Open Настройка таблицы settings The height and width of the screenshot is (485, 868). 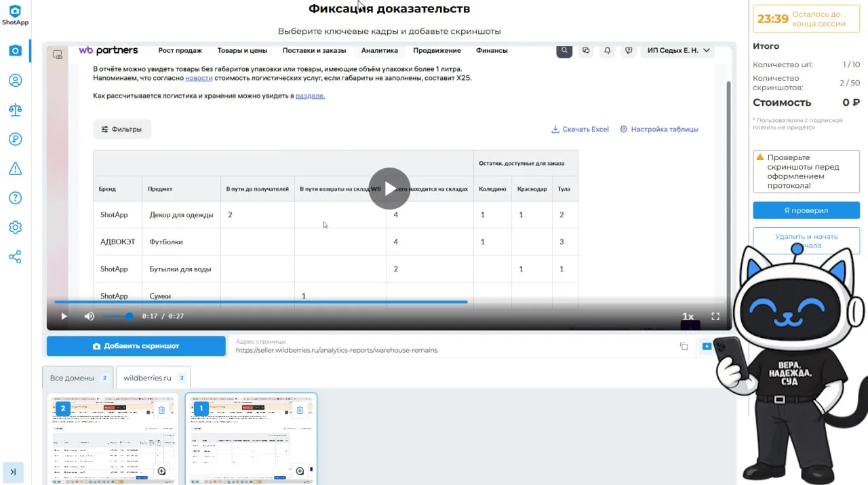[x=659, y=129]
